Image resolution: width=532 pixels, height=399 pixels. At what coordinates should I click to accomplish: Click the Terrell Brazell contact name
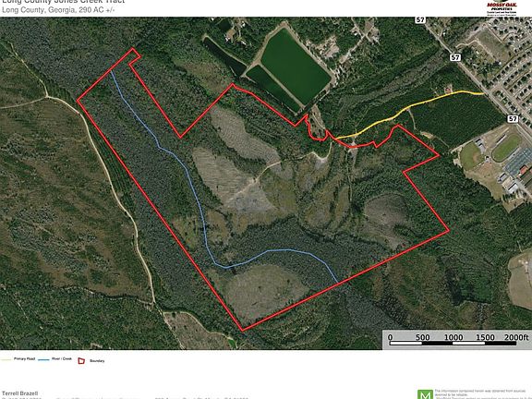point(19,393)
